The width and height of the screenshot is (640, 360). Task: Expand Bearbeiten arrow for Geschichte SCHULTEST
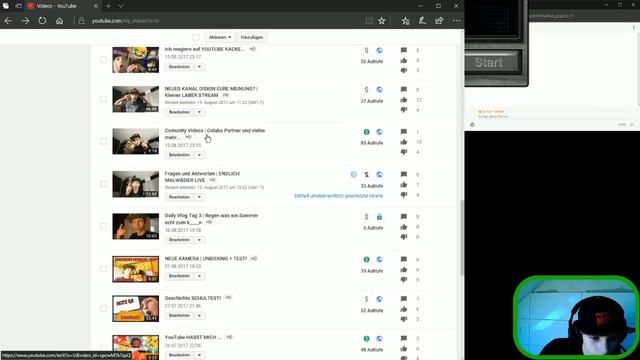pos(199,316)
